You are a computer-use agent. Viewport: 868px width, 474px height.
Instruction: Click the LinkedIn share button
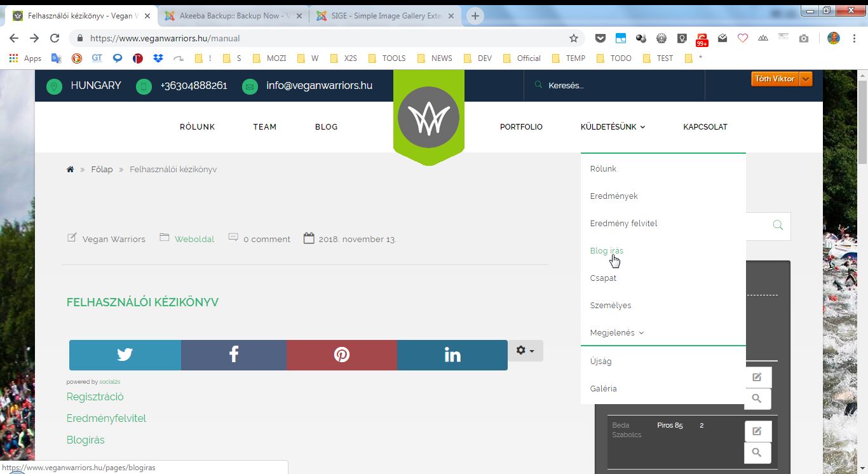tap(452, 355)
